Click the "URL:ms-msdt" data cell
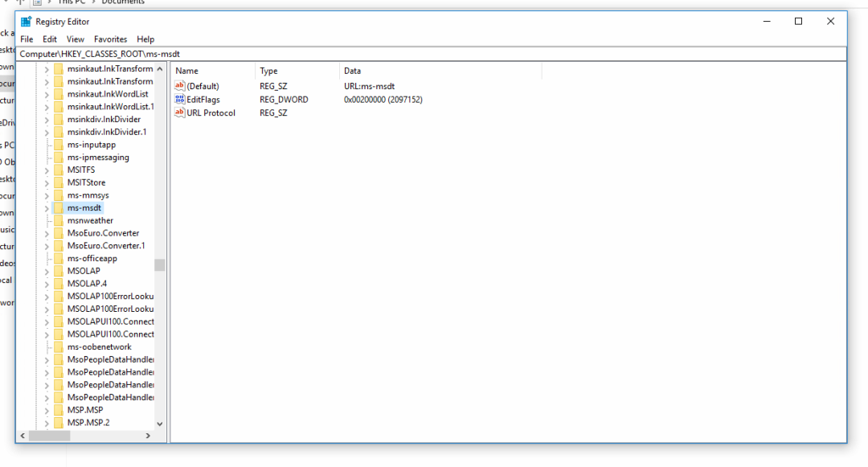The width and height of the screenshot is (868, 467). [x=369, y=86]
